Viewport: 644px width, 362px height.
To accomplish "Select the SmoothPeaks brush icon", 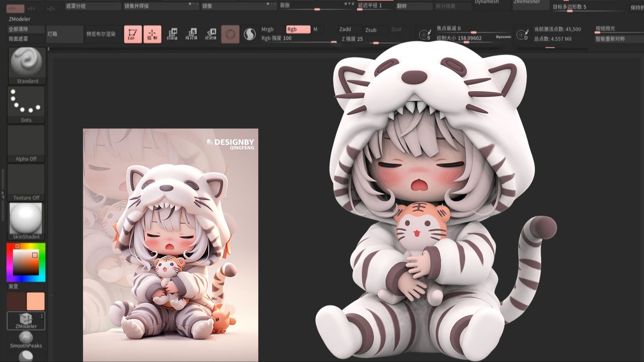I will 26,339.
